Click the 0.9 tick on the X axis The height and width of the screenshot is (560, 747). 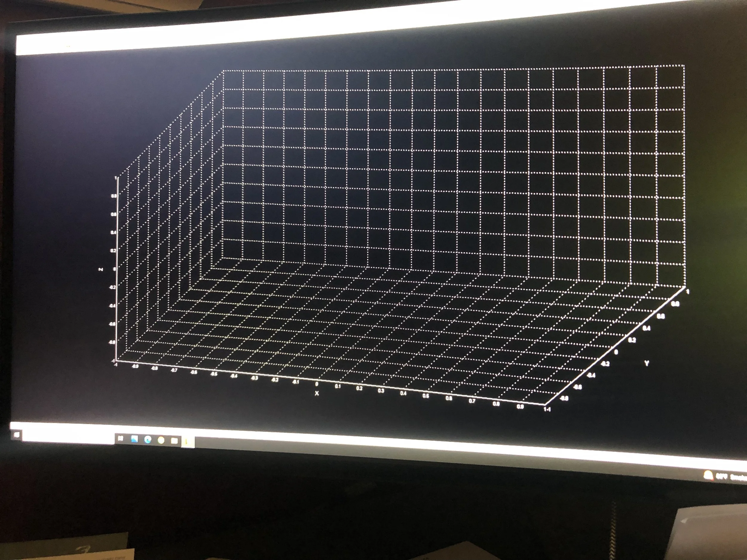(x=521, y=406)
